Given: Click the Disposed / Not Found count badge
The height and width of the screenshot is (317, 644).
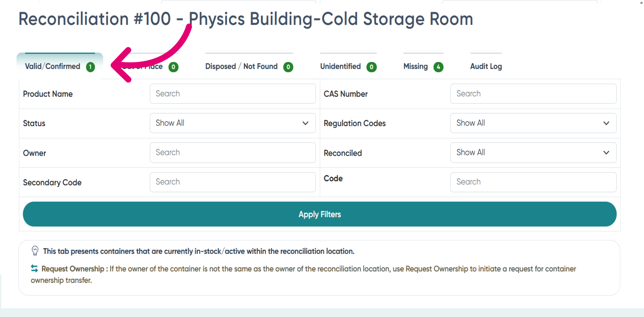Looking at the screenshot, I should [x=288, y=67].
